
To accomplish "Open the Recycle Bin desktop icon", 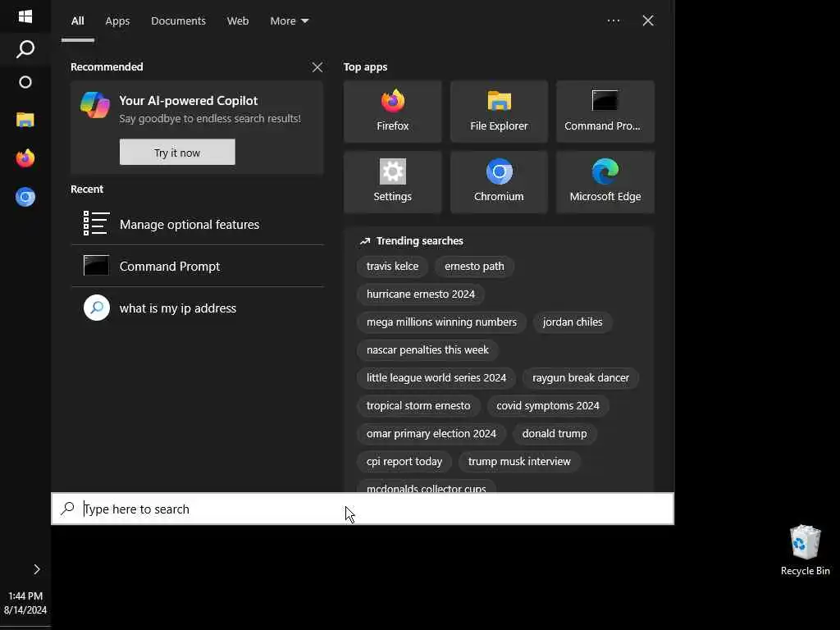I will (x=805, y=550).
